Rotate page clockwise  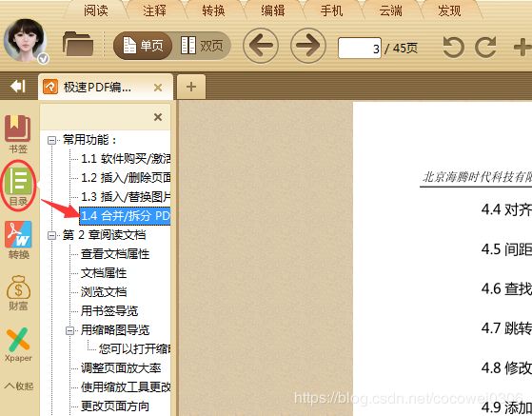coord(485,48)
